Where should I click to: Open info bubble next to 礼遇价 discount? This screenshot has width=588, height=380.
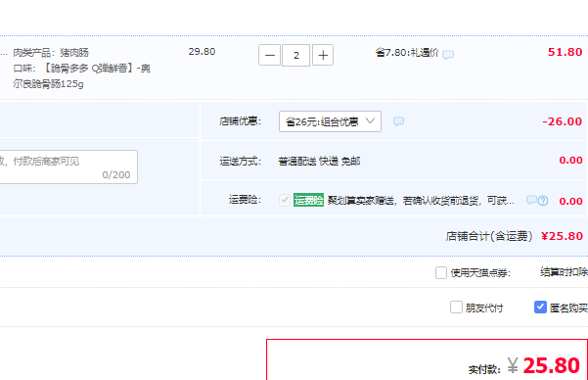[x=448, y=55]
